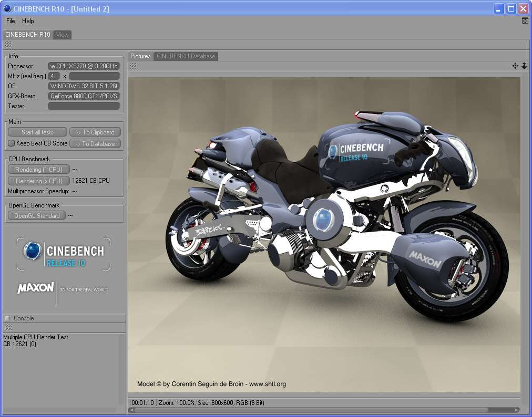
Task: Click the Tester name field
Action: pyautogui.click(x=84, y=106)
